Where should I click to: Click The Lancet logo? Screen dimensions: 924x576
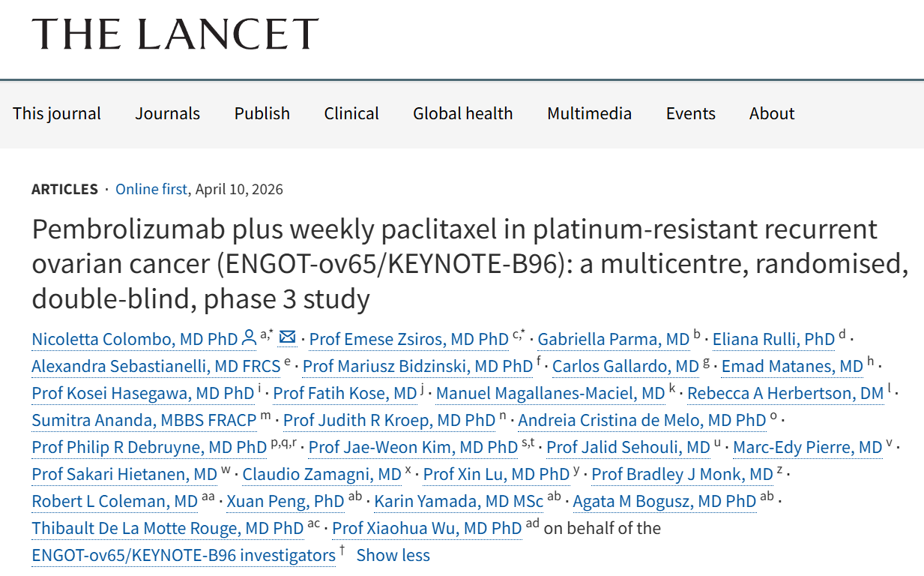click(x=175, y=34)
